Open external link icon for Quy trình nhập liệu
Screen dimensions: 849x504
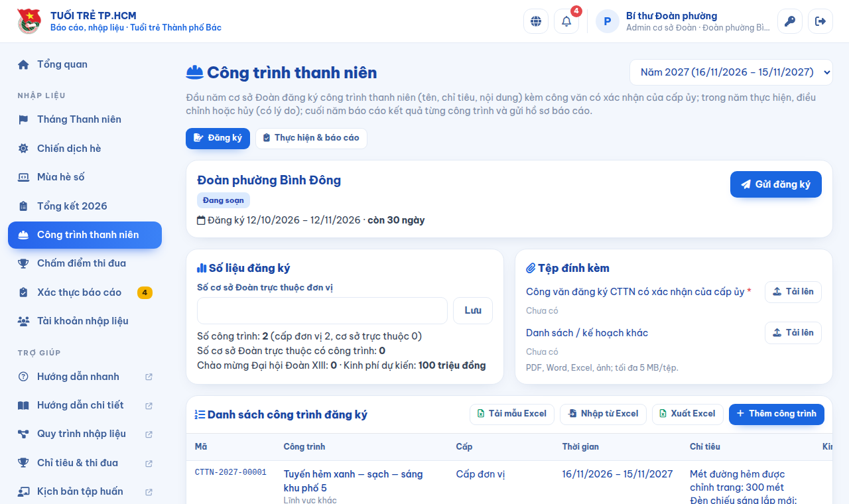click(x=149, y=434)
